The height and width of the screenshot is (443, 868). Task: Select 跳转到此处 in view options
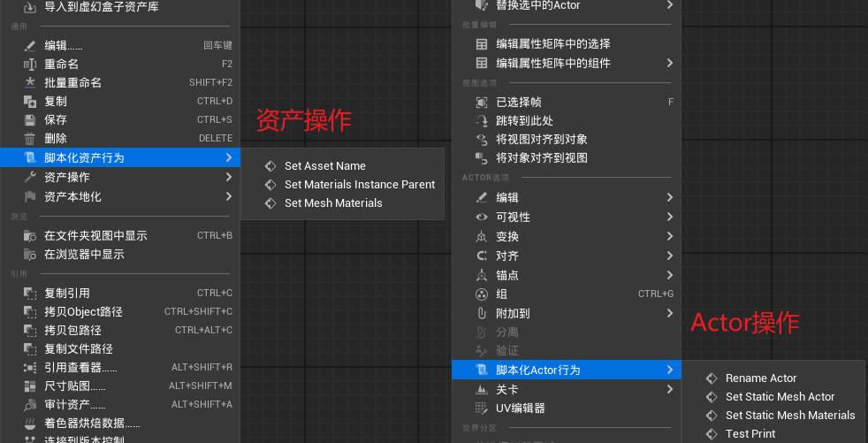(x=524, y=121)
